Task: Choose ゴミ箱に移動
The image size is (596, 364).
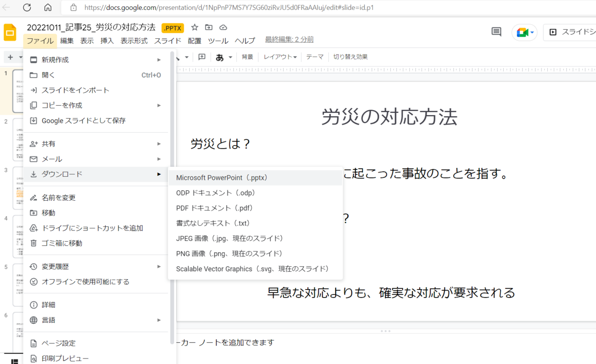Action: (96, 243)
